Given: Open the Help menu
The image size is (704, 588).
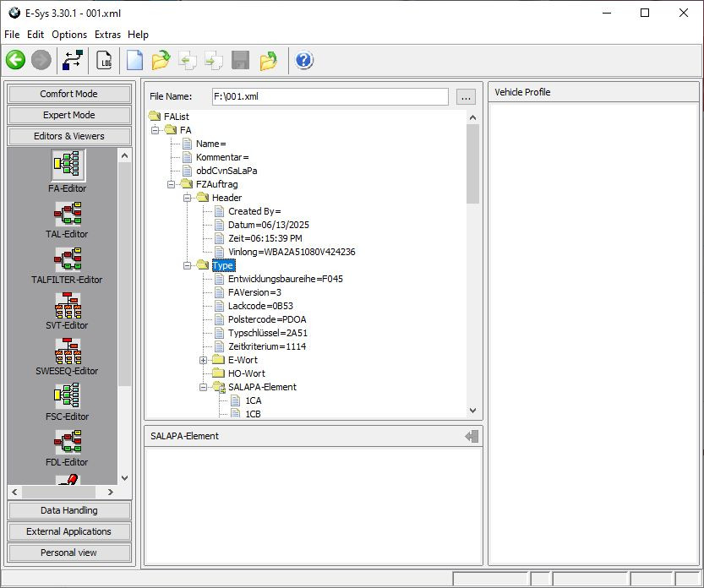Looking at the screenshot, I should pyautogui.click(x=138, y=35).
